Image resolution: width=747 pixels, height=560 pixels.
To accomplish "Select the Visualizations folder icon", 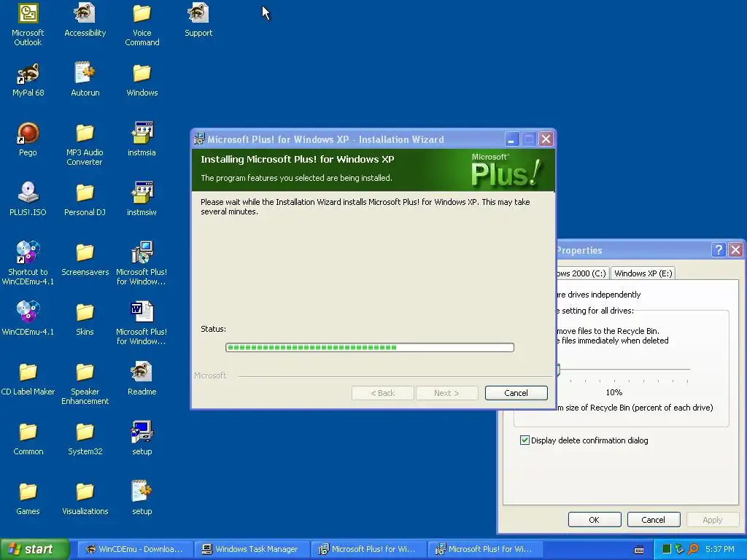I will tap(85, 499).
